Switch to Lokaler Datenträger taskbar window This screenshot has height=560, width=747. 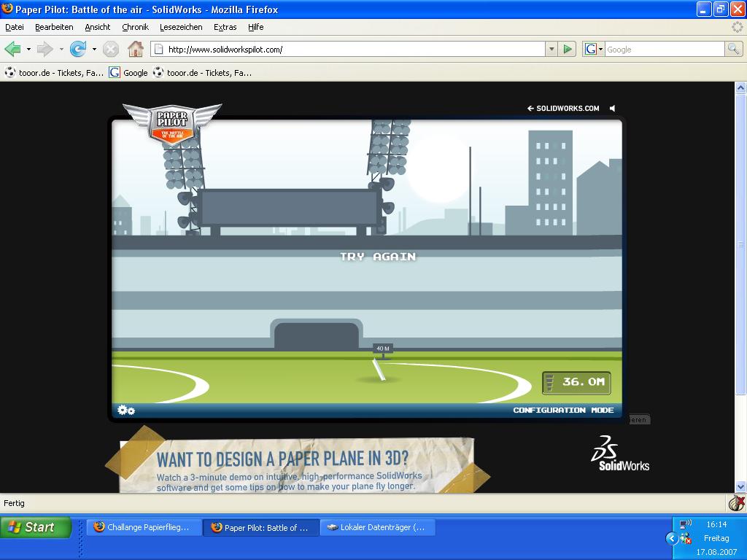click(377, 527)
